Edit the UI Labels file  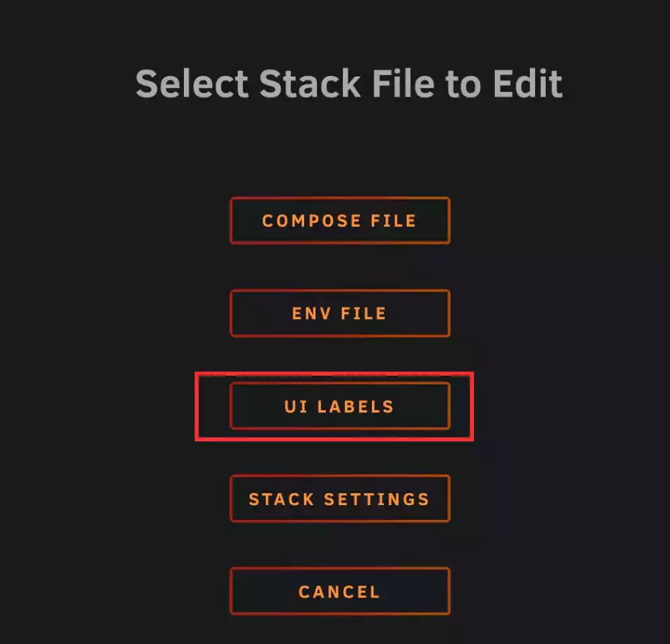340,406
